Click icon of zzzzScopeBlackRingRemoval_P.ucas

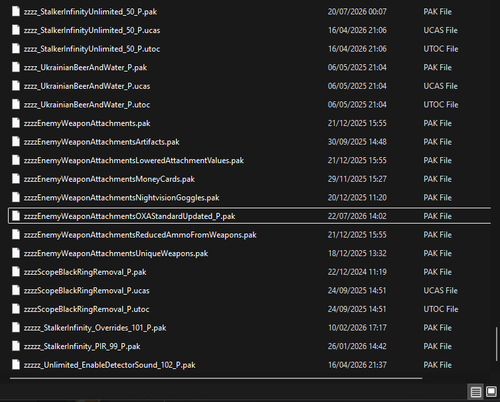pos(16,291)
